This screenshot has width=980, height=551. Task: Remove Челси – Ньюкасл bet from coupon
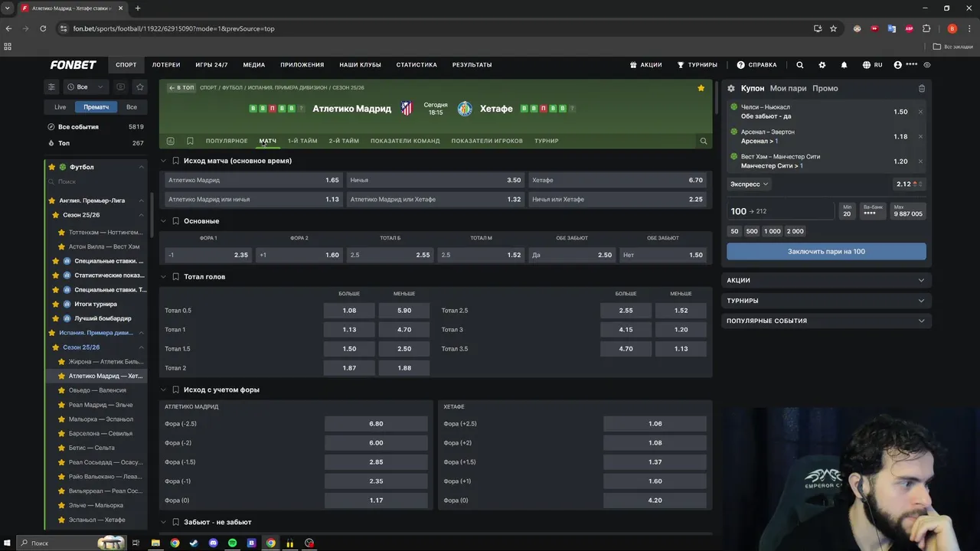click(920, 112)
